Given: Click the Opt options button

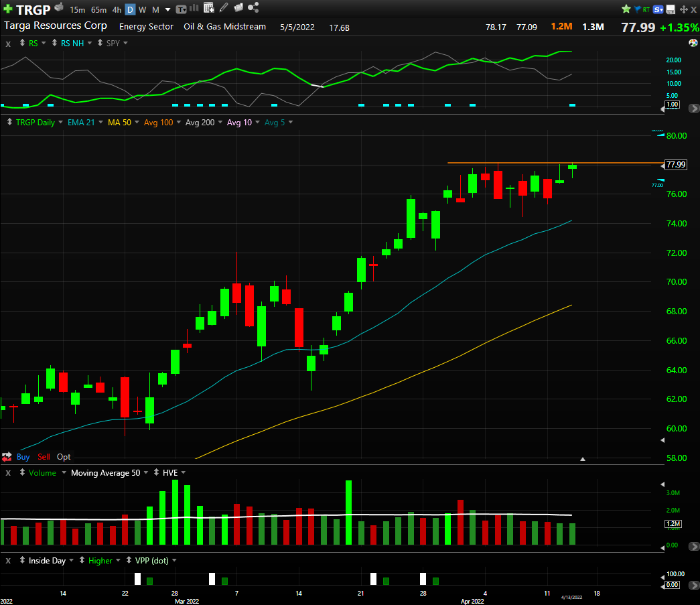Looking at the screenshot, I should coord(64,457).
